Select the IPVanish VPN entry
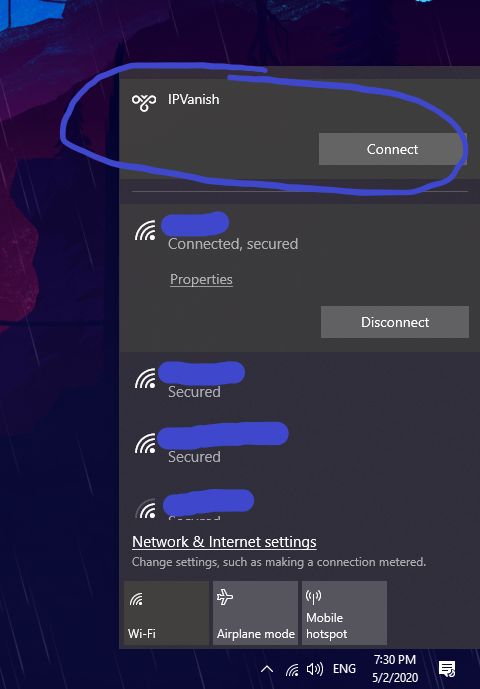This screenshot has width=480, height=689. click(299, 129)
